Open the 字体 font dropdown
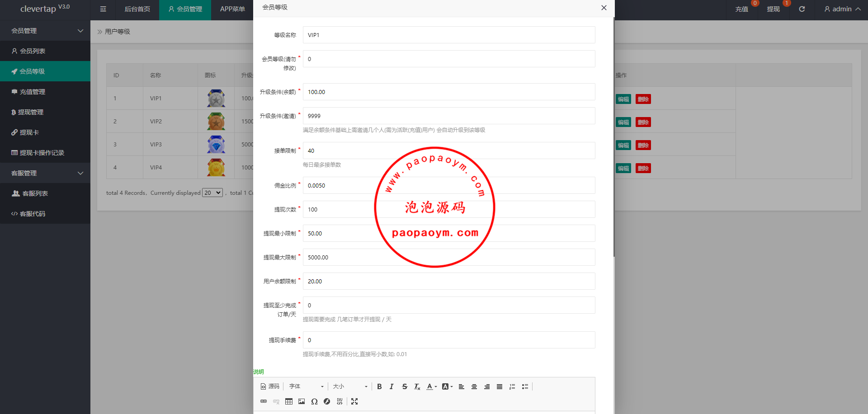Viewport: 868px width, 414px height. click(x=306, y=386)
